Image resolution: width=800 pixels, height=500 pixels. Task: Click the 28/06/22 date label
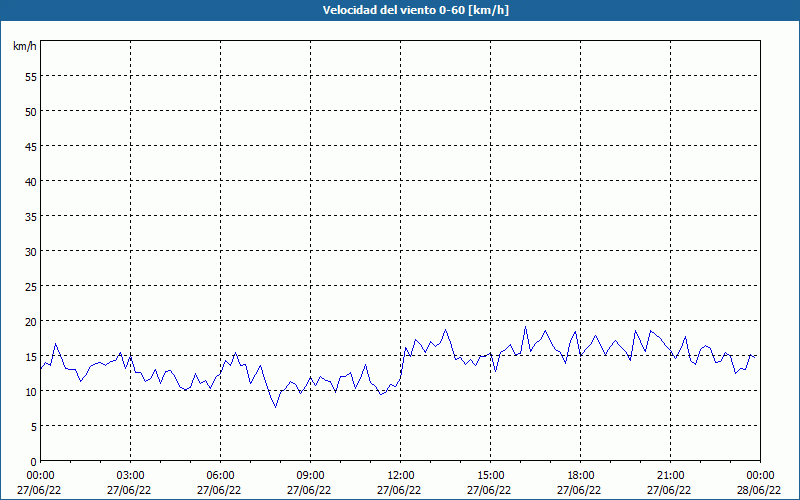point(759,490)
